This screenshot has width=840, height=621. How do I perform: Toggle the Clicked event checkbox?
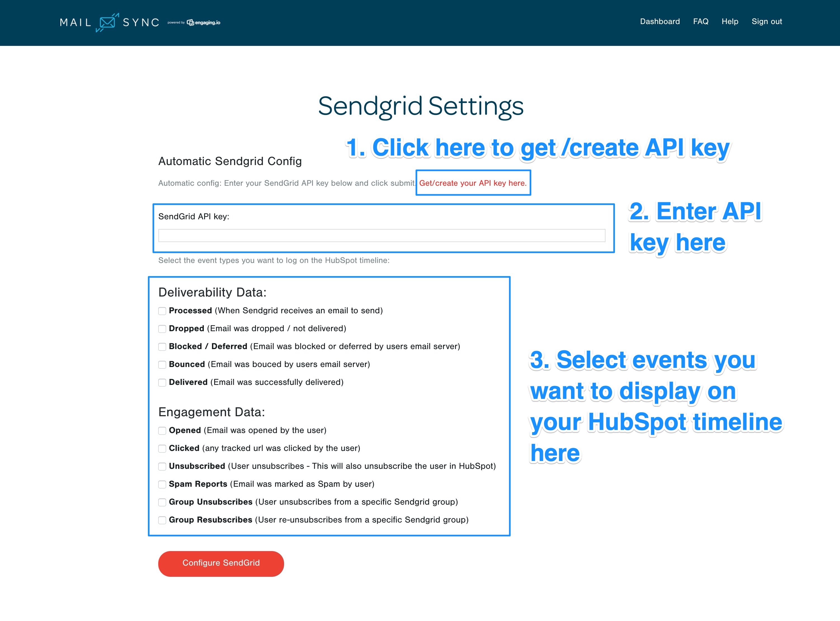162,448
